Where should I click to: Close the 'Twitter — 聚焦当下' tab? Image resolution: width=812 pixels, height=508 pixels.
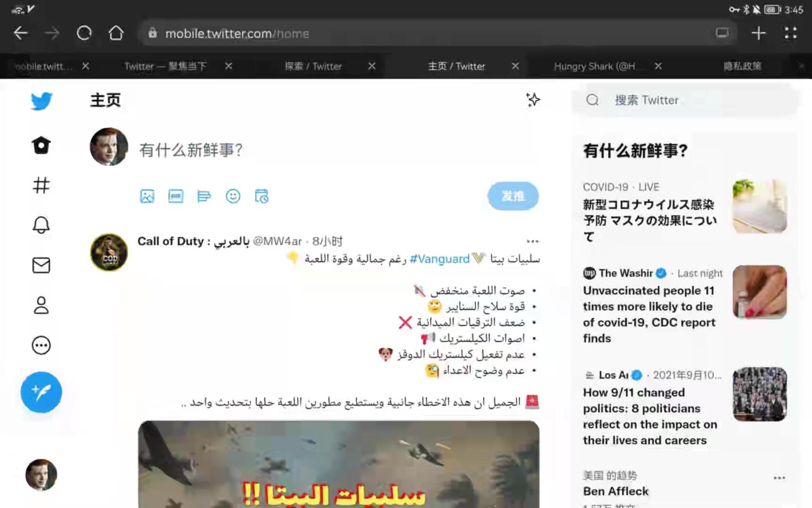[x=228, y=66]
